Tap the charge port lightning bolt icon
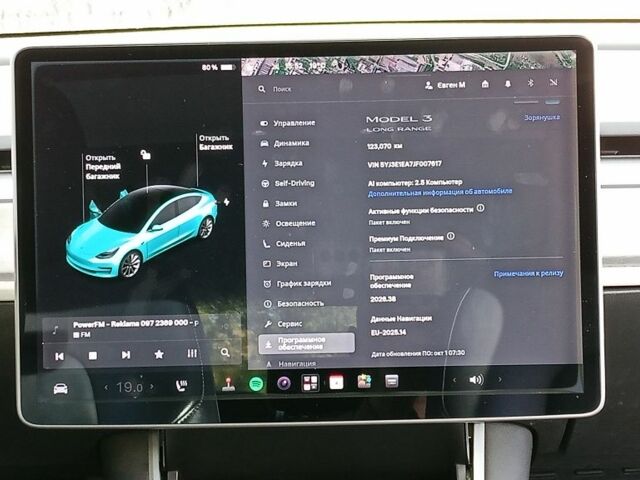 click(226, 202)
